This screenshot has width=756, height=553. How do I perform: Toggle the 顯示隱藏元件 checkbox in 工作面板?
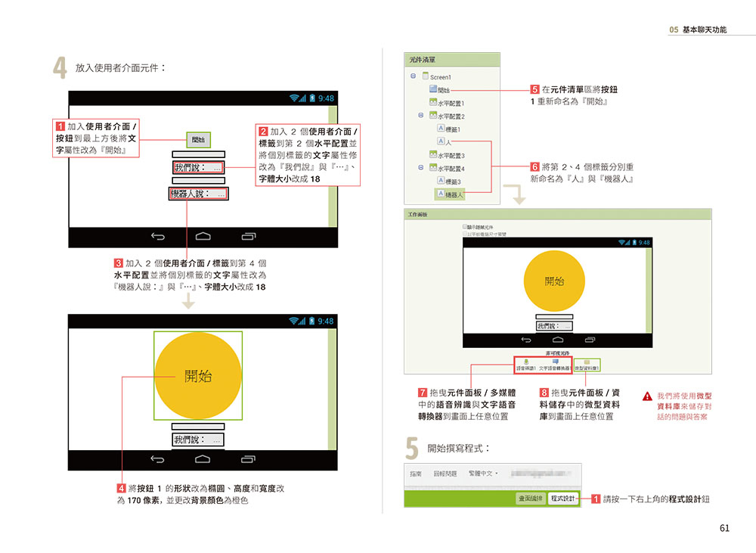[x=465, y=226]
